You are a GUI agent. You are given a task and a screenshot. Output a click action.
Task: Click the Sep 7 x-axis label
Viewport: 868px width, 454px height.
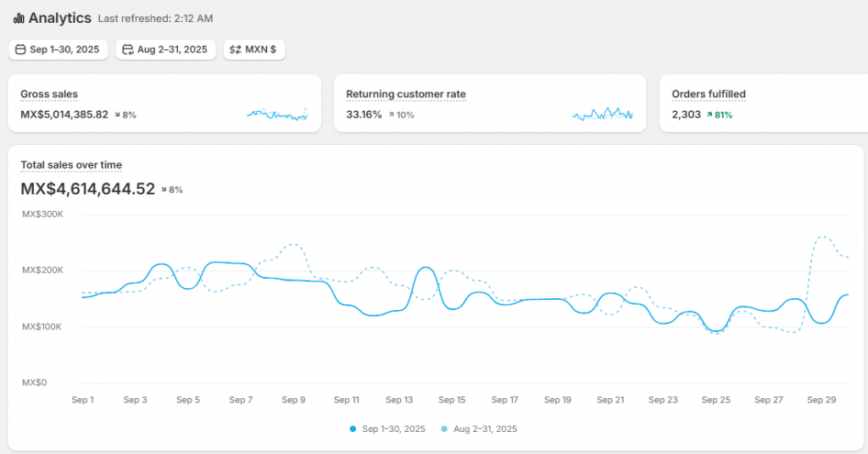(241, 400)
